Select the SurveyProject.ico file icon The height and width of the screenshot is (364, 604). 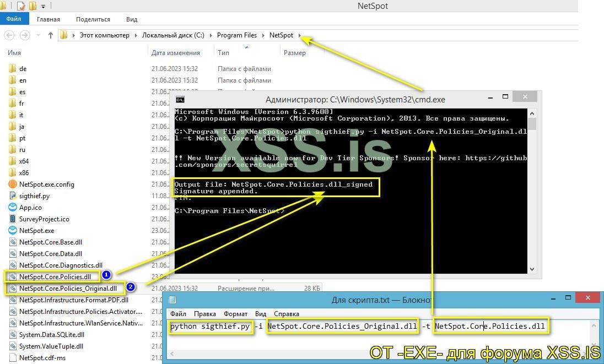coord(13,219)
